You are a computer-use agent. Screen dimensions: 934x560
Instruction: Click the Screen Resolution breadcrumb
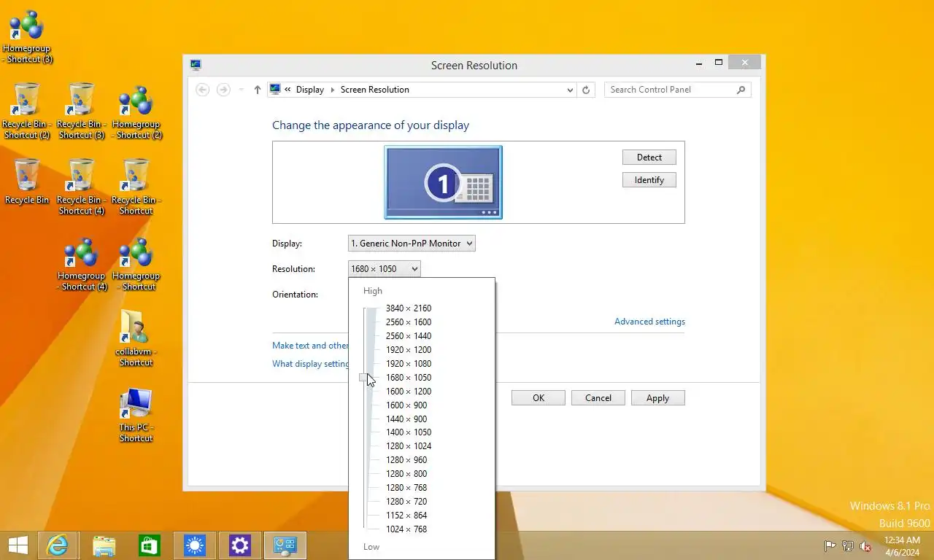tap(374, 90)
